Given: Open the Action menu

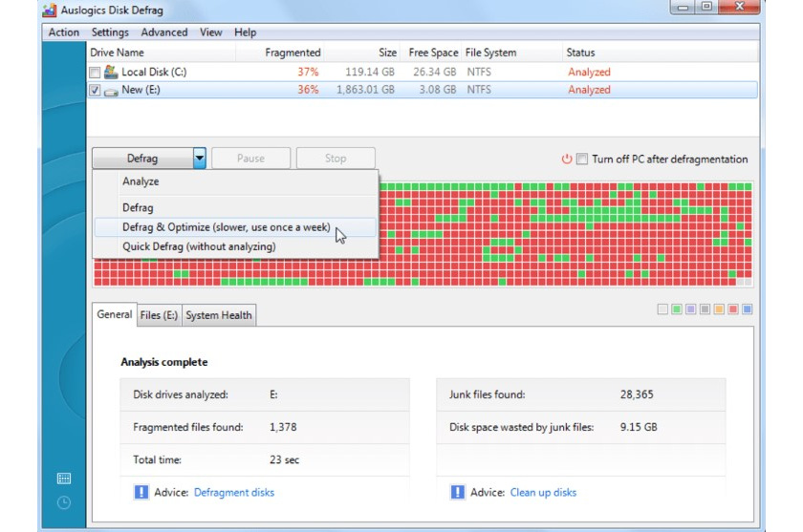Looking at the screenshot, I should point(63,32).
